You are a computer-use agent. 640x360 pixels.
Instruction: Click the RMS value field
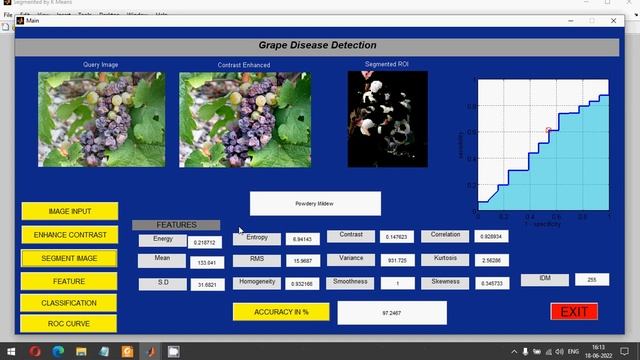pos(303,261)
